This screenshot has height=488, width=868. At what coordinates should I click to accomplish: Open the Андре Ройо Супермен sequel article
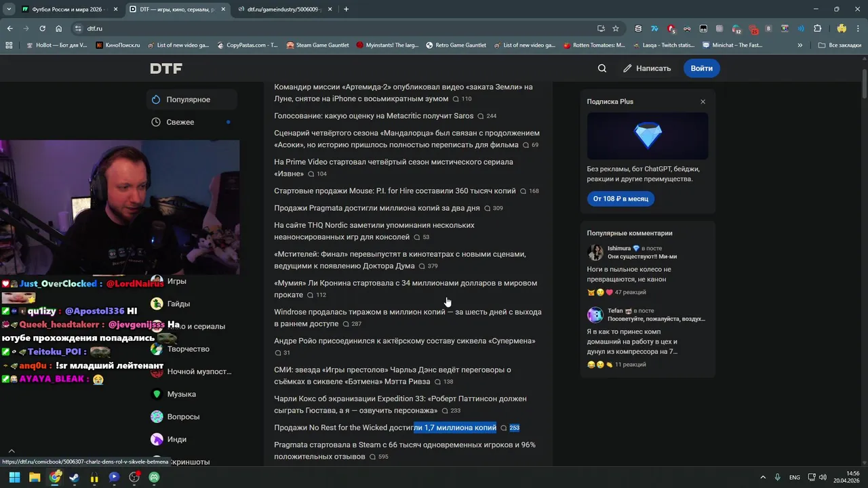click(x=405, y=341)
